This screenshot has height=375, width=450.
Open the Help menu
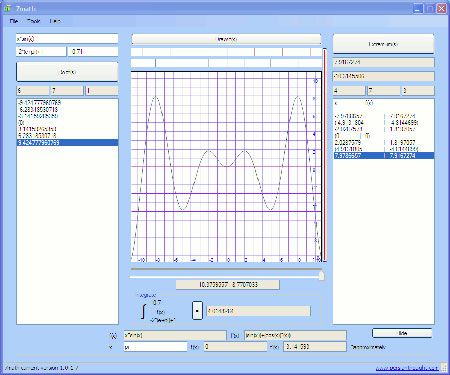tap(55, 21)
